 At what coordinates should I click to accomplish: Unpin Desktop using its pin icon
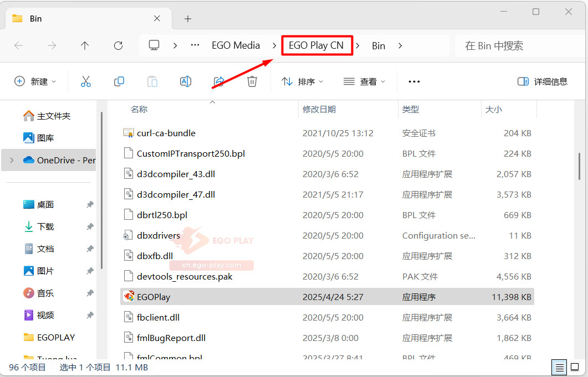[90, 204]
